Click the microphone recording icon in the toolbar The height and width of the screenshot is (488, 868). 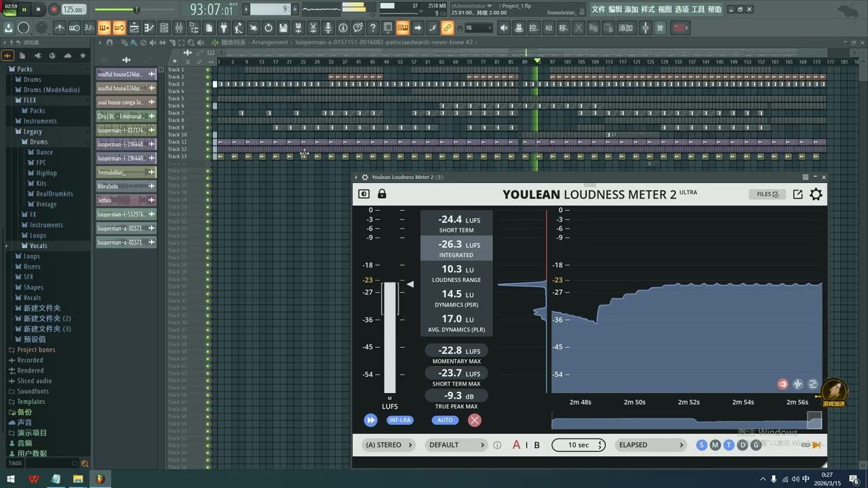tap(328, 28)
